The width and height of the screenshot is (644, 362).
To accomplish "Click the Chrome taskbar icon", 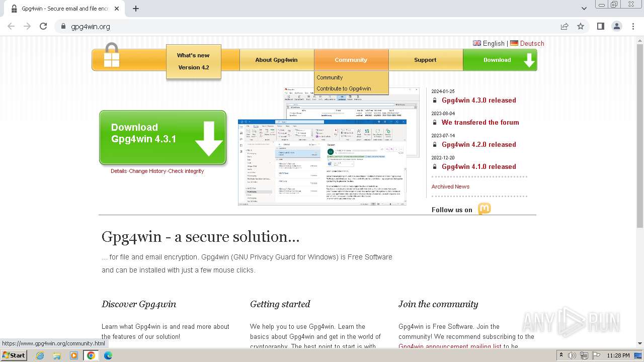I will tap(91, 355).
